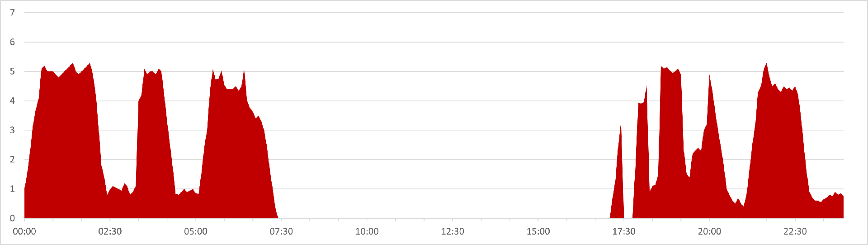Viewport: 868px width, 245px height.
Task: Select the 17:30 x-axis label
Action: (x=624, y=231)
